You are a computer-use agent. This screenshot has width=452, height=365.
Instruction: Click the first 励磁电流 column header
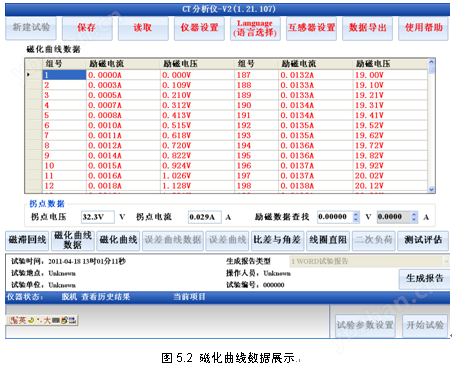tap(123, 64)
